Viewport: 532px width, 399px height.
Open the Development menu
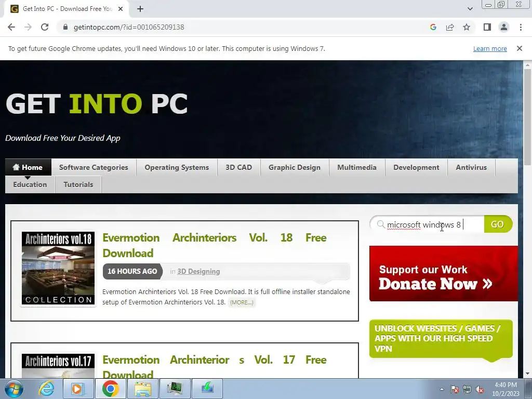point(416,167)
